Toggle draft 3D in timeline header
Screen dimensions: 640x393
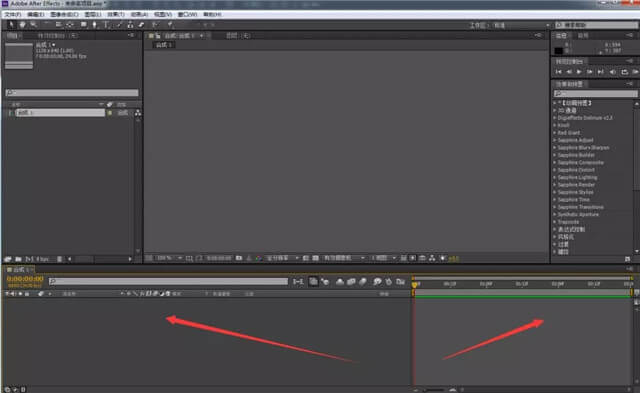point(325,282)
